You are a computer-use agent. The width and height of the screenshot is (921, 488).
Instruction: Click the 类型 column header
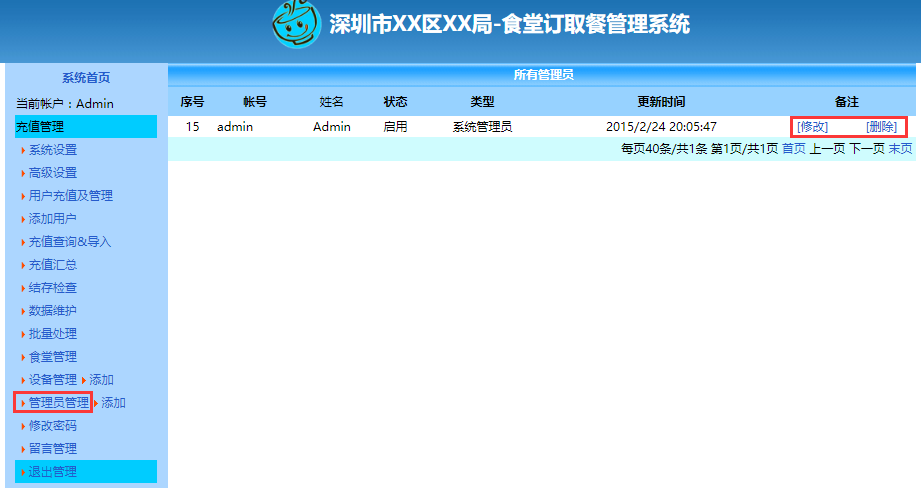click(x=482, y=102)
